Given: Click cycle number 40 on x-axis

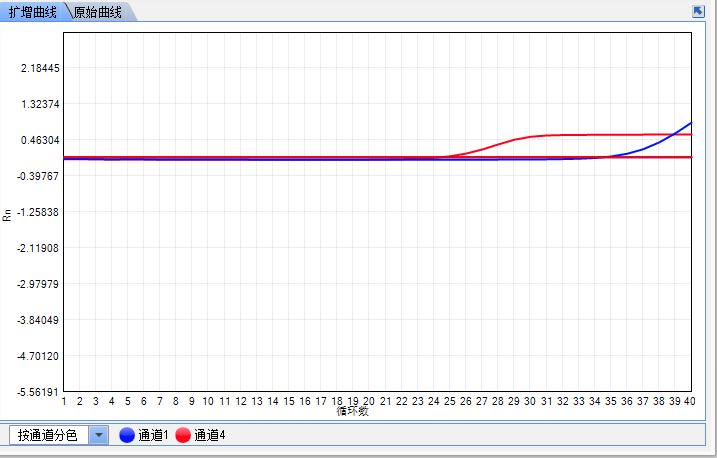Looking at the screenshot, I should click(689, 401).
